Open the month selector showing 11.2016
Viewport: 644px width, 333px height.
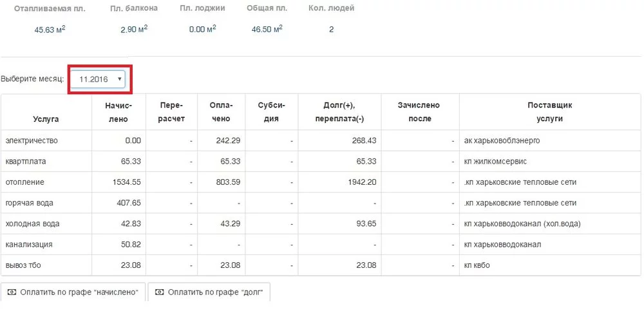click(99, 79)
